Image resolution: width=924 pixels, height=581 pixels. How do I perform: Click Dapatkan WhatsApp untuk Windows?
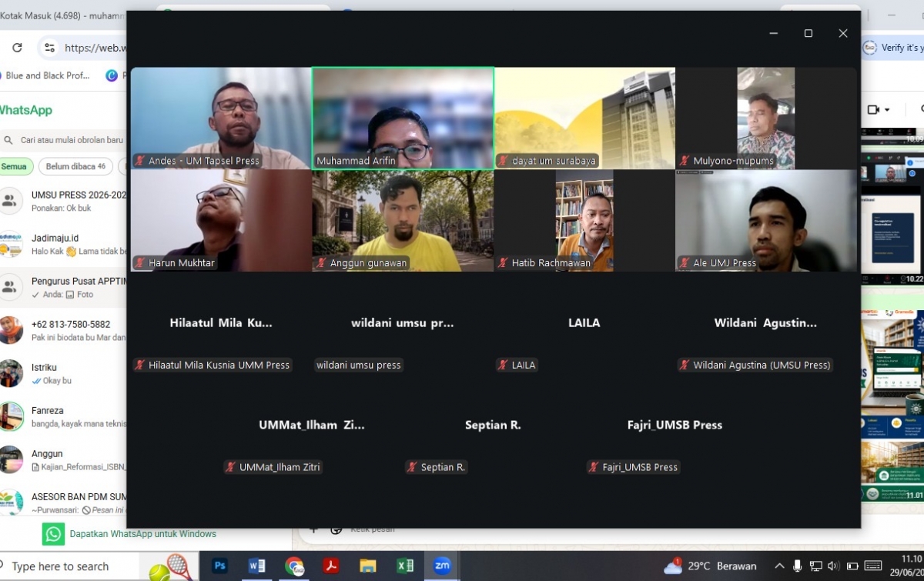click(x=142, y=534)
